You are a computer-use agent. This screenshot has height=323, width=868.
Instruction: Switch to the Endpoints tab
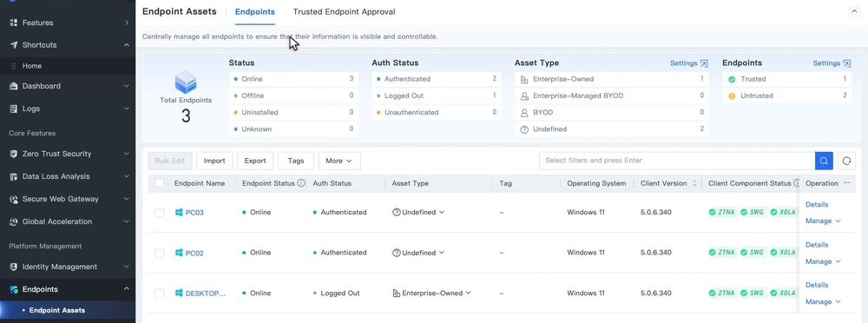tap(254, 11)
